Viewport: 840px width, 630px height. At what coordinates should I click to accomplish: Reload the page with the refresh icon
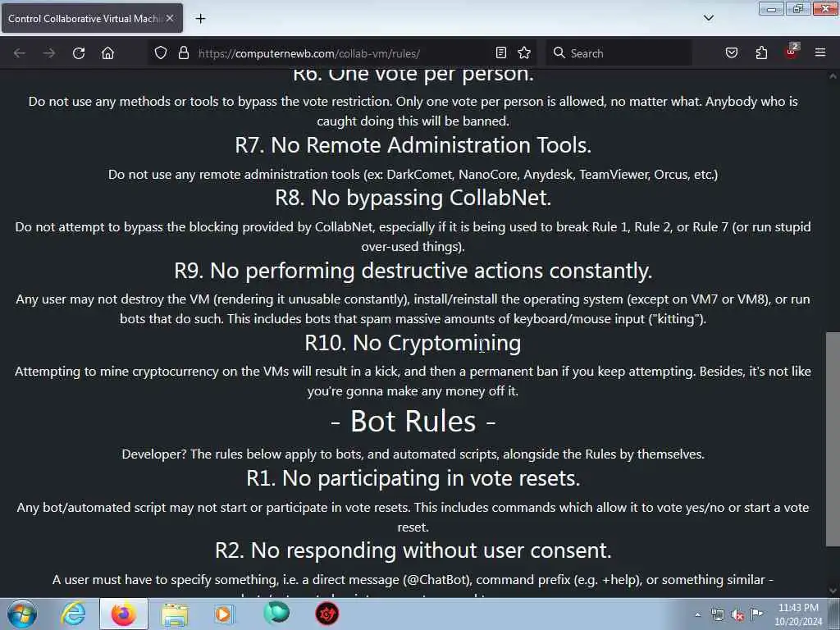click(x=79, y=53)
